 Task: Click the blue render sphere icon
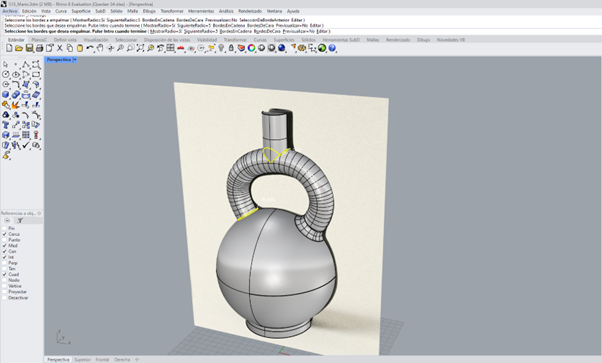281,48
